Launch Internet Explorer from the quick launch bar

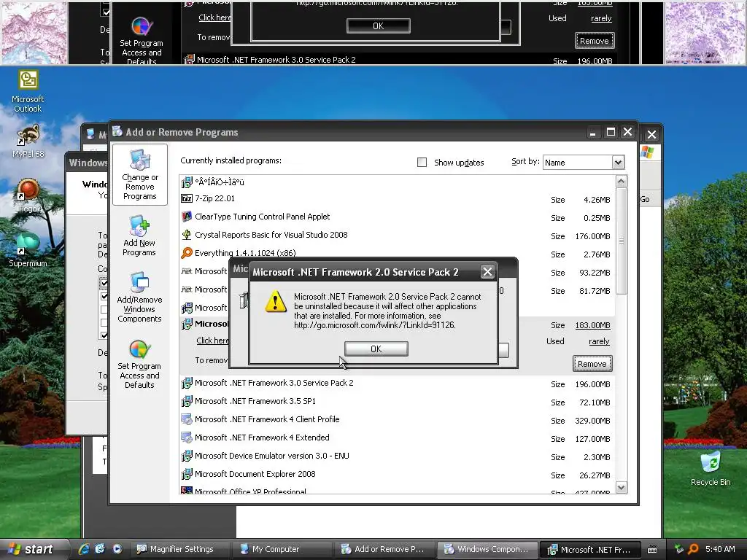84,549
